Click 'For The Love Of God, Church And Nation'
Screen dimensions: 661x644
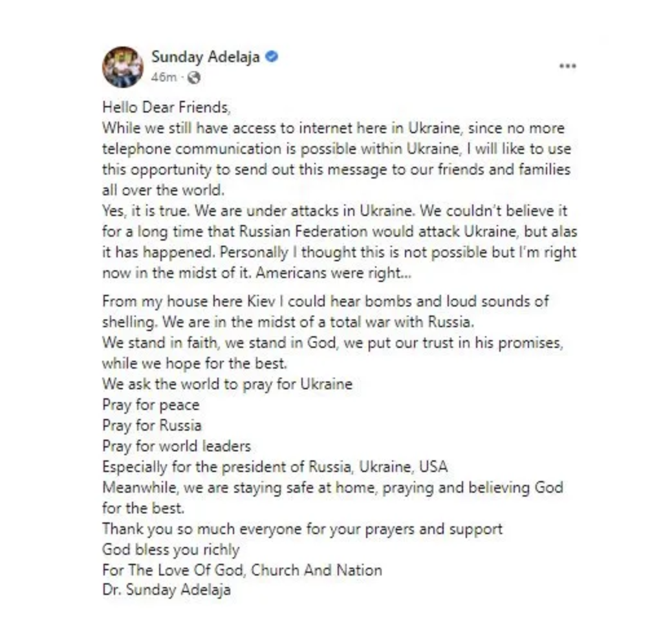243,570
